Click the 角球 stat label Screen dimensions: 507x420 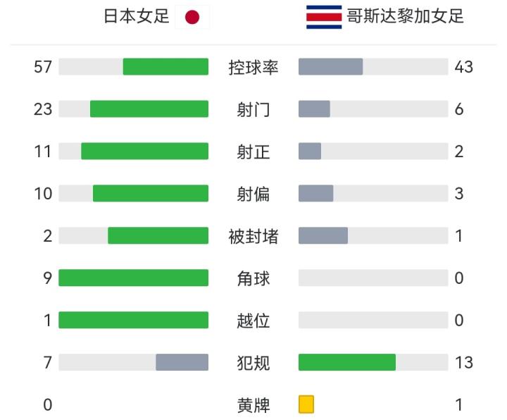254,278
